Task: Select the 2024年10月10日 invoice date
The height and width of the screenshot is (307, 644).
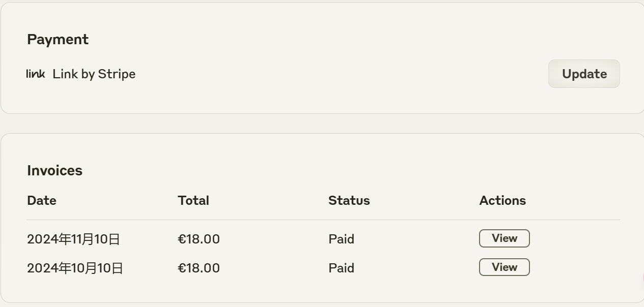Action: click(75, 268)
